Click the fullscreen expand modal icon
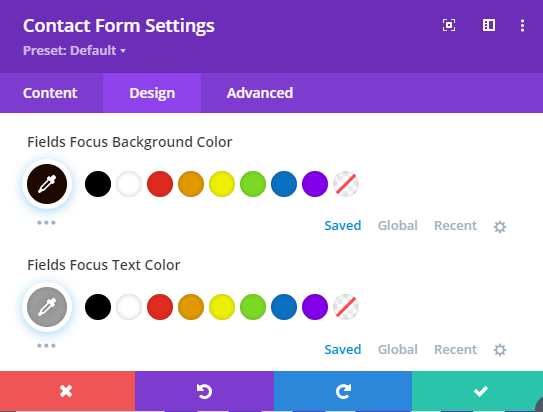This screenshot has width=543, height=412. coord(449,25)
